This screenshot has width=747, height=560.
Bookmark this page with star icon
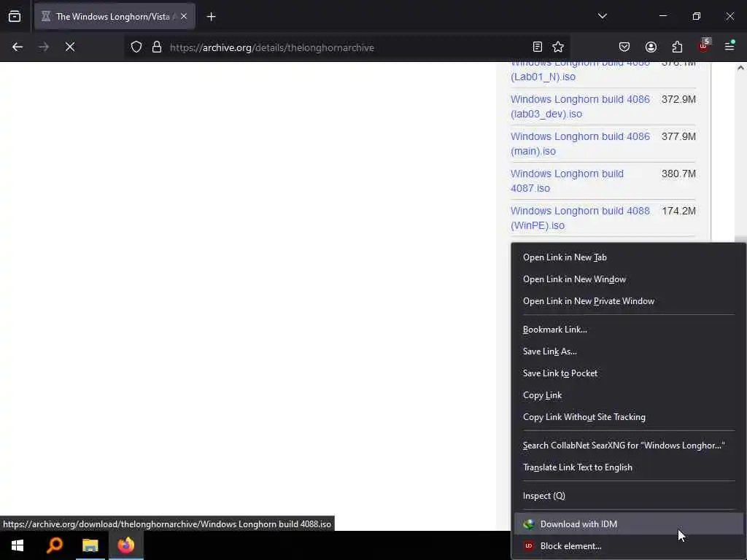[x=558, y=47]
